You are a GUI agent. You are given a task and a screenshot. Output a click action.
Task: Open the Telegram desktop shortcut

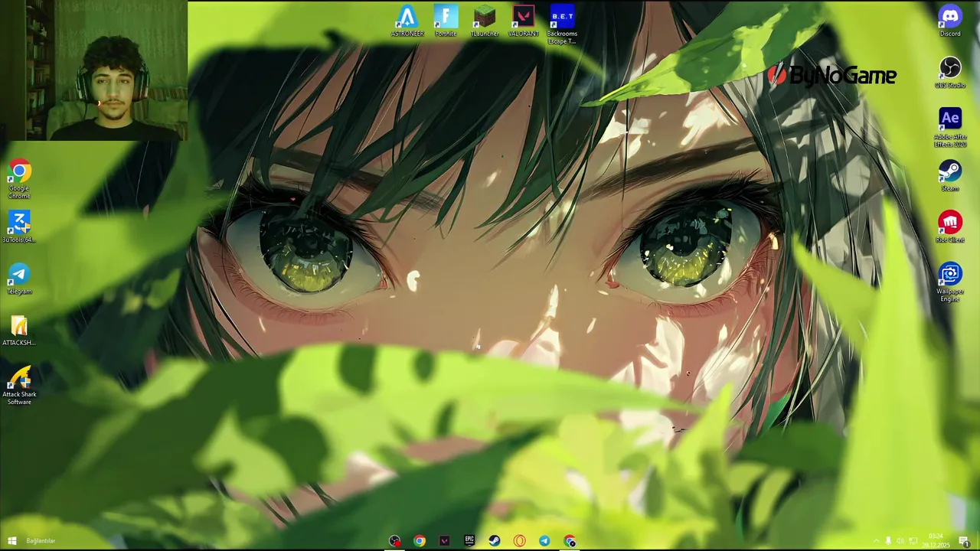(19, 279)
